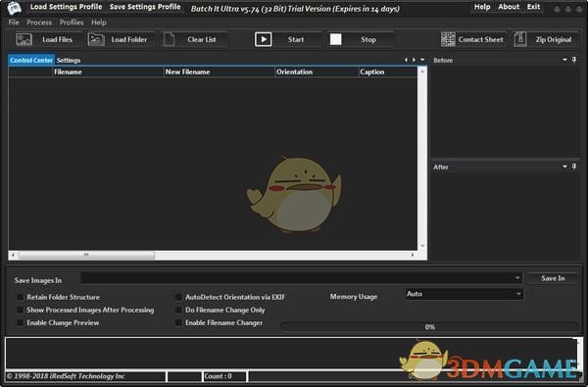This screenshot has height=387, width=588.
Task: Click the Contact Sheet grid icon
Action: point(448,39)
